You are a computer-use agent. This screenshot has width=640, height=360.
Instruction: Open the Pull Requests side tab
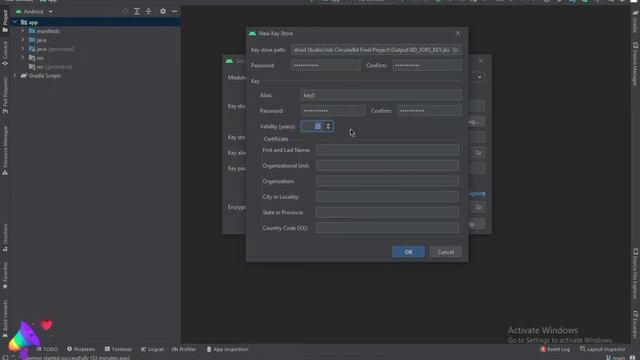point(5,96)
